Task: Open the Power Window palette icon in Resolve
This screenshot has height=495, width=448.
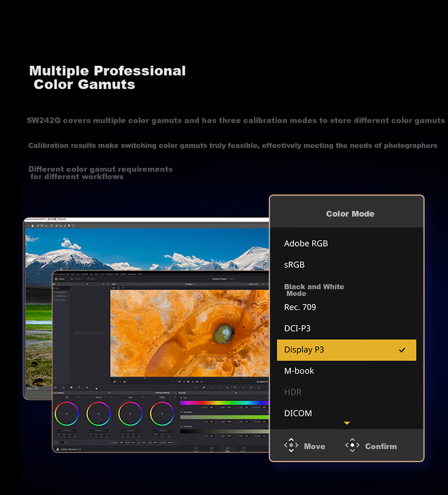Action: 212,387
